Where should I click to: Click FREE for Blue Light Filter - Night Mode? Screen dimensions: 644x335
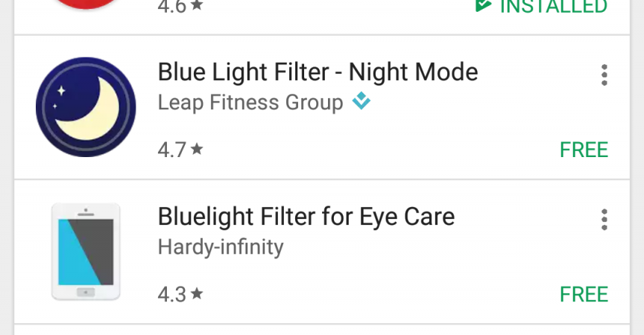pyautogui.click(x=584, y=150)
